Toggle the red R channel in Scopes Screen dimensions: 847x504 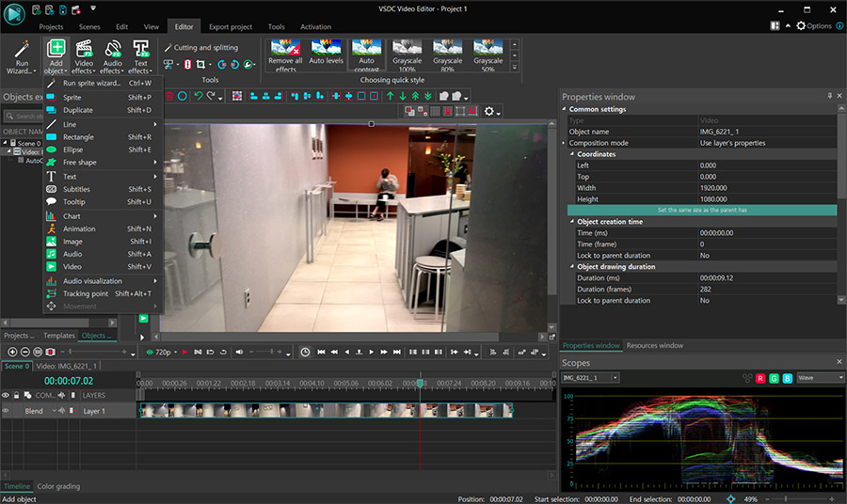coord(759,377)
